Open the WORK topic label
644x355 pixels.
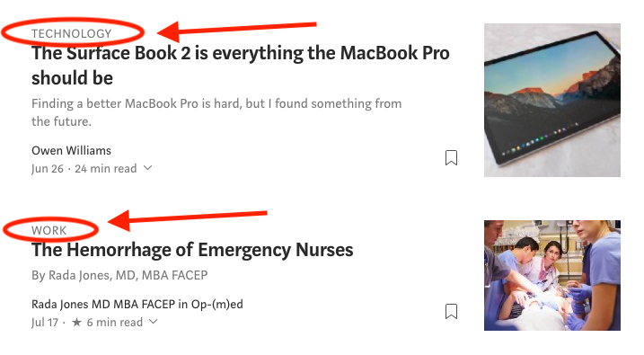tap(49, 230)
